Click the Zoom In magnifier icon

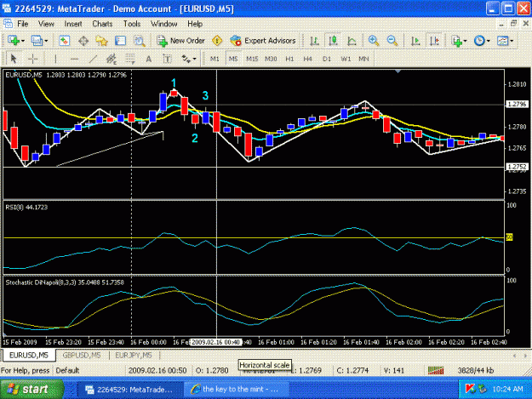tap(374, 41)
